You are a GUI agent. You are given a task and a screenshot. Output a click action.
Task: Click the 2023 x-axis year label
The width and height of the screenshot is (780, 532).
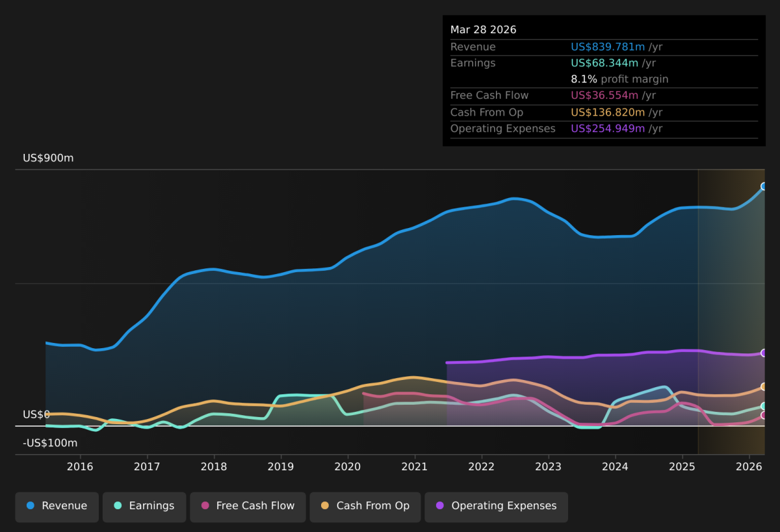point(549,466)
